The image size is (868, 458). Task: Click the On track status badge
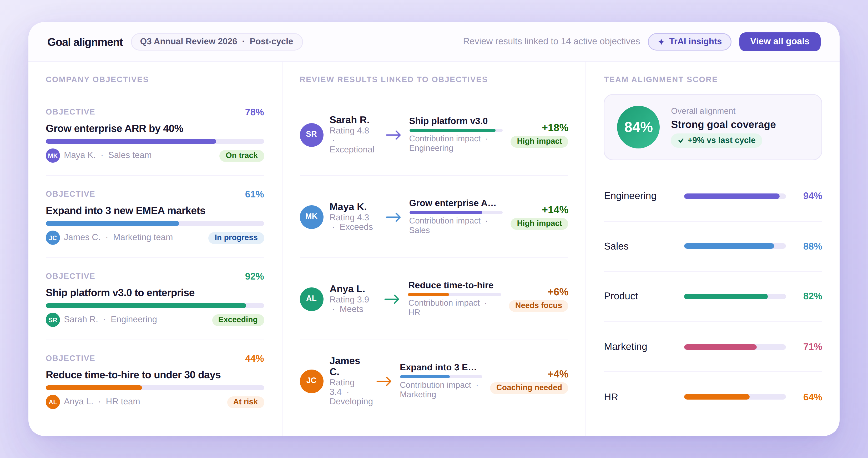(x=241, y=156)
